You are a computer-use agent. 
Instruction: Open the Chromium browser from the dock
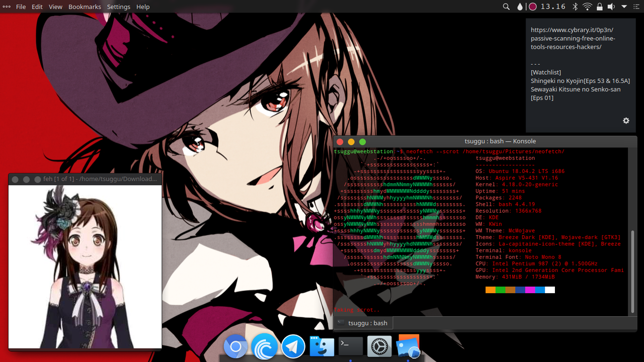click(x=235, y=346)
